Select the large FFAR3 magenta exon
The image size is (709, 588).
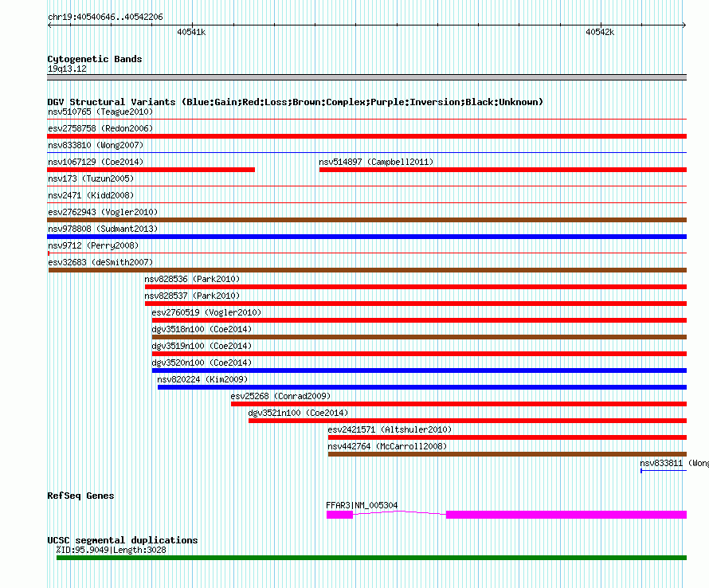tap(566, 515)
